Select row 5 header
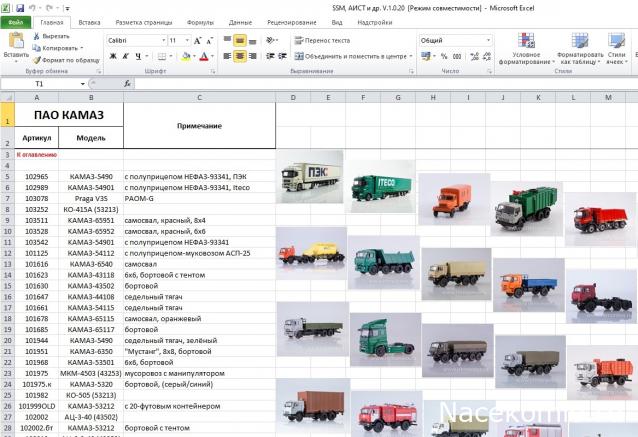Viewport: 638px width, 437px height. [x=7, y=177]
